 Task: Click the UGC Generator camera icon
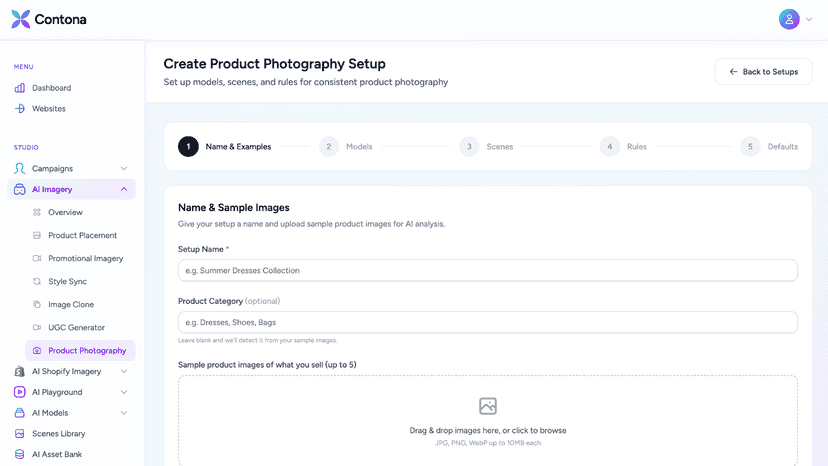click(37, 328)
